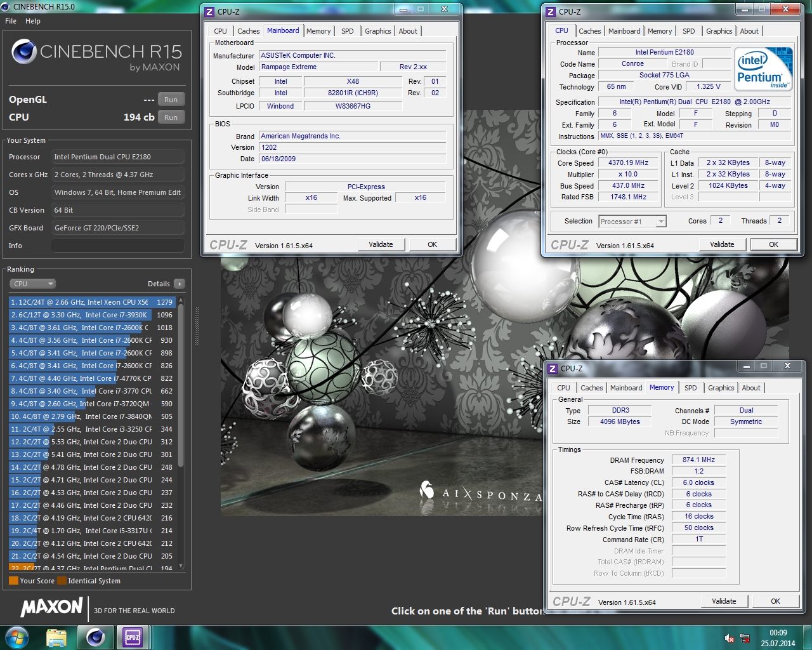
Task: Click the Core Speed 4370.19 MHz value
Action: point(628,163)
